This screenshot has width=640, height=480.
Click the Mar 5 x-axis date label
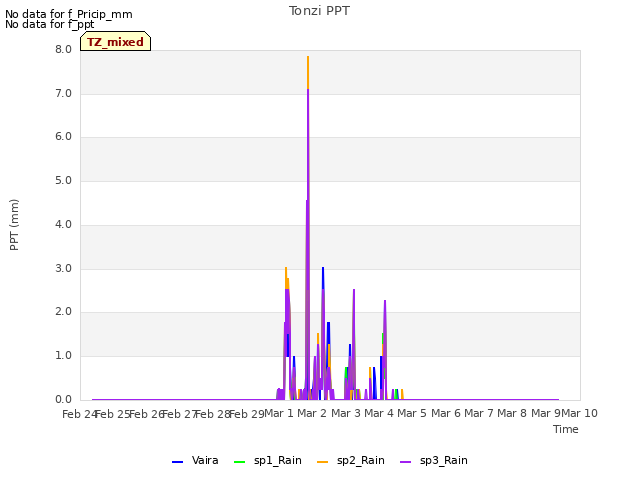tap(412, 413)
